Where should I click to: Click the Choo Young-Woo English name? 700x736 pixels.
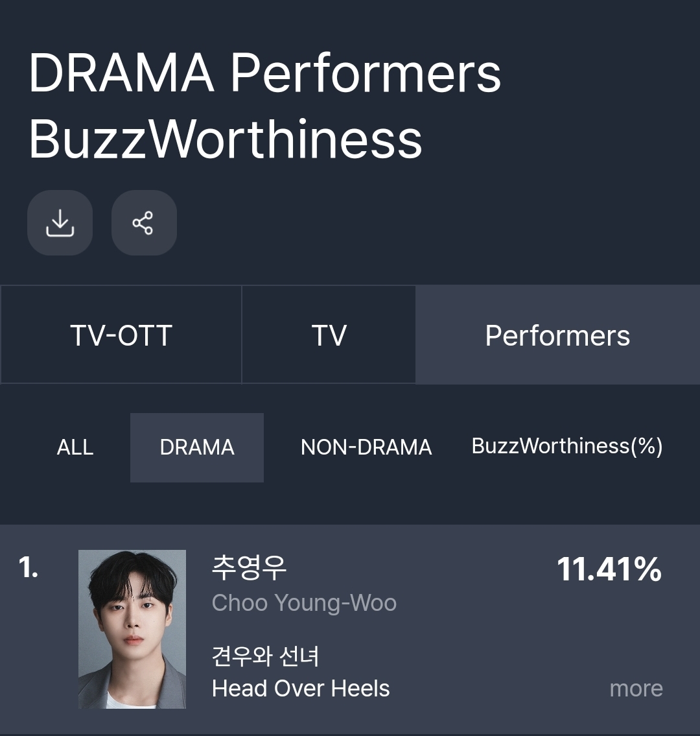pyautogui.click(x=304, y=603)
